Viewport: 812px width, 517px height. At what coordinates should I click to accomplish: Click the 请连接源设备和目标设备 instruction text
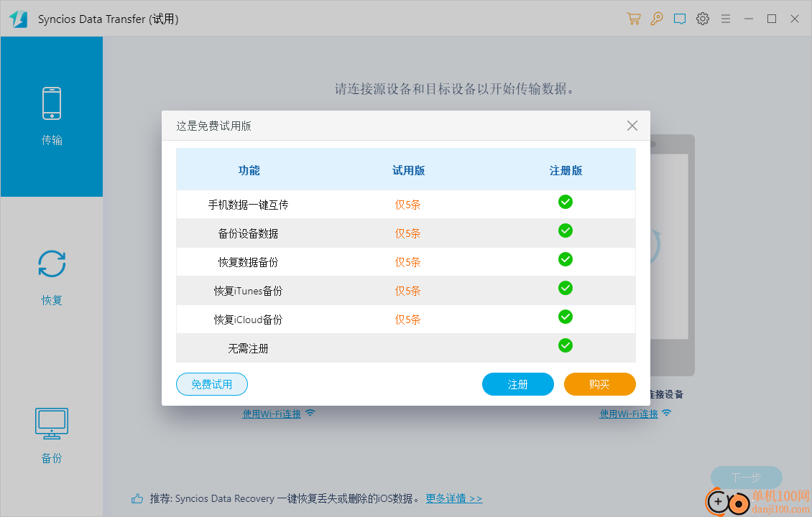point(453,88)
